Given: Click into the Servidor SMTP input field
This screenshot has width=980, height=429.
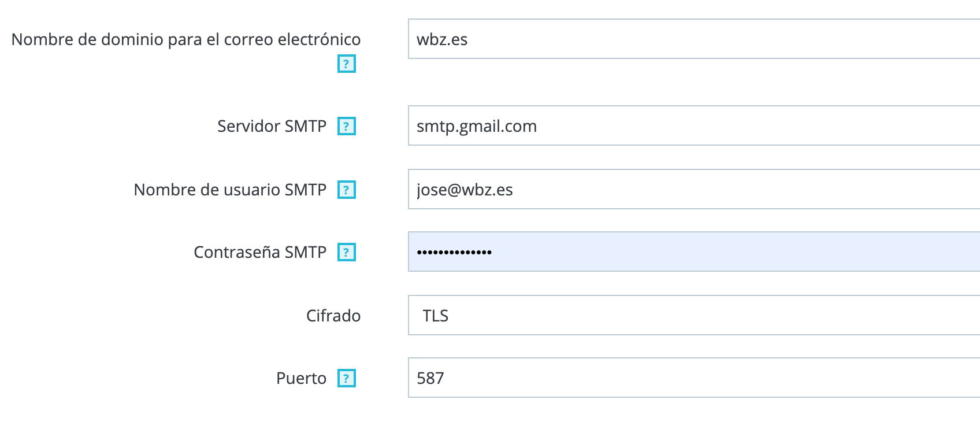Looking at the screenshot, I should 694,125.
